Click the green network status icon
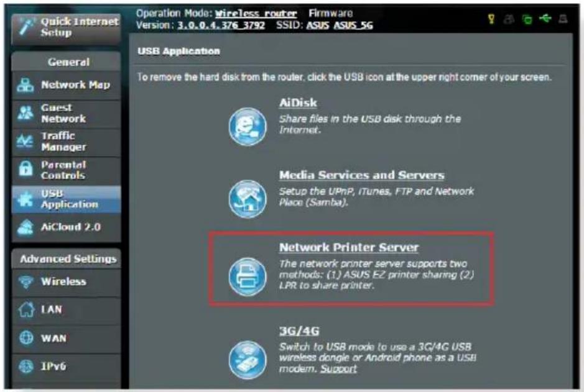The height and width of the screenshot is (392, 584). point(527,19)
